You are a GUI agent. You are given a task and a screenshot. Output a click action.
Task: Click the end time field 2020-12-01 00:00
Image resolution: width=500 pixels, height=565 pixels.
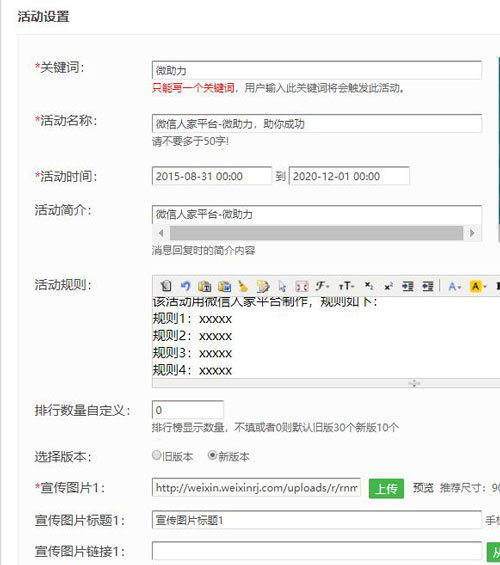coord(349,176)
